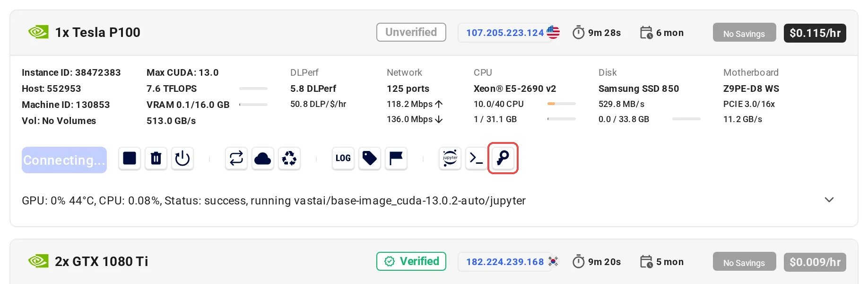Open SSH key icon
This screenshot has width=868, height=284.
click(x=503, y=158)
